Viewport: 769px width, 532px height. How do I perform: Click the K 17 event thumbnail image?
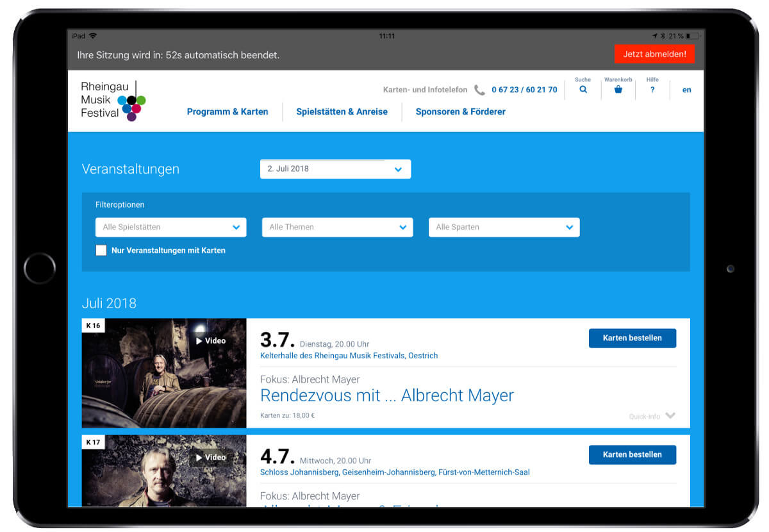coord(164,471)
